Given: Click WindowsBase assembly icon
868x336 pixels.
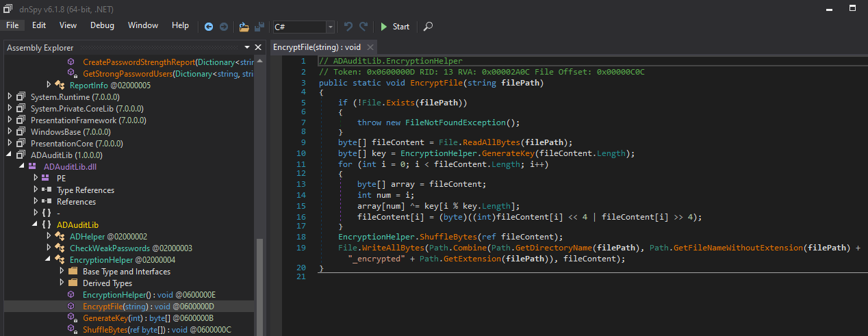Looking at the screenshot, I should [21, 131].
